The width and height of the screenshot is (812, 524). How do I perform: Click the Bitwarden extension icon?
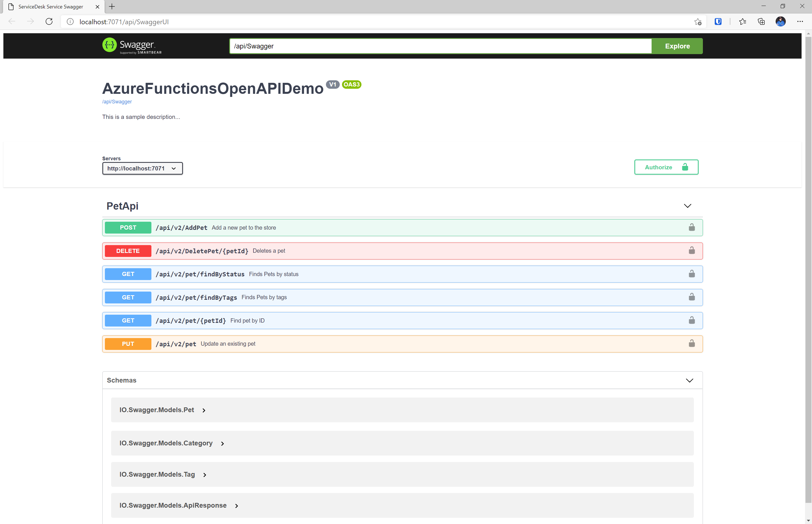[x=718, y=22]
